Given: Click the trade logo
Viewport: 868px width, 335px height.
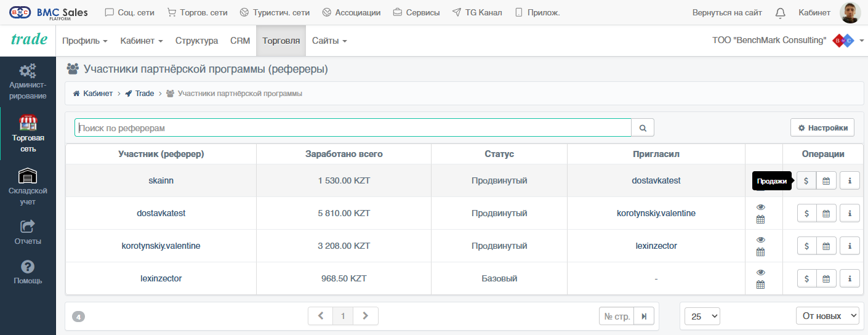Looking at the screenshot, I should [29, 39].
